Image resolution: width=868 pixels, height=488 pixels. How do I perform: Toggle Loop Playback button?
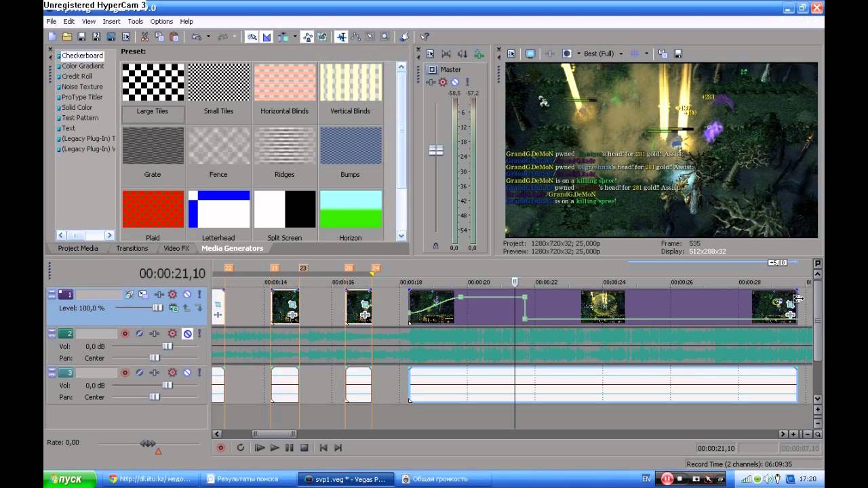pos(240,448)
